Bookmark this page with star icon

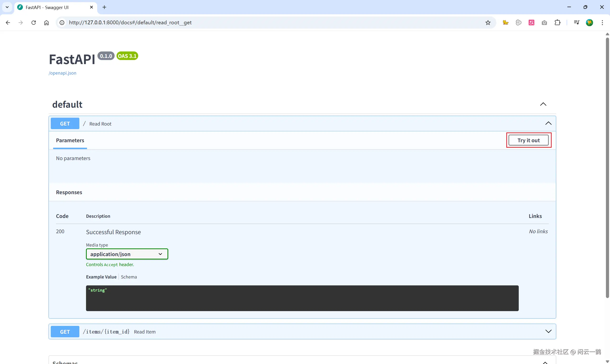[488, 23]
